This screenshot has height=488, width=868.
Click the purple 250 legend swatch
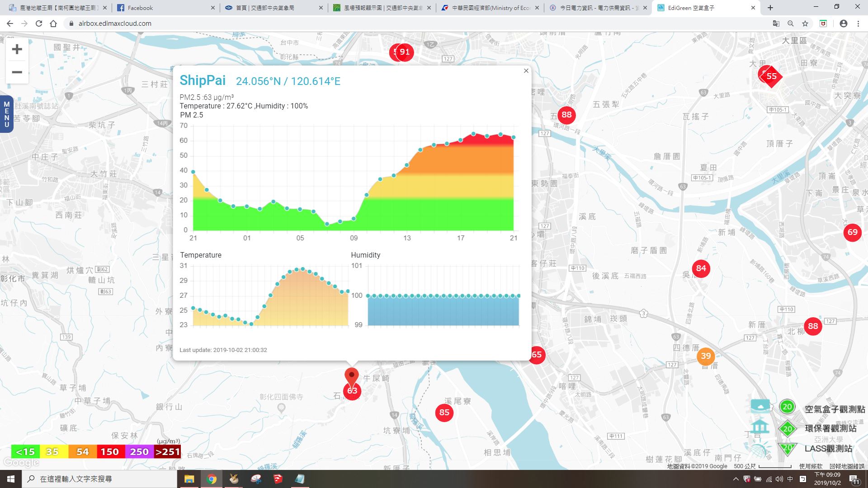click(x=139, y=452)
